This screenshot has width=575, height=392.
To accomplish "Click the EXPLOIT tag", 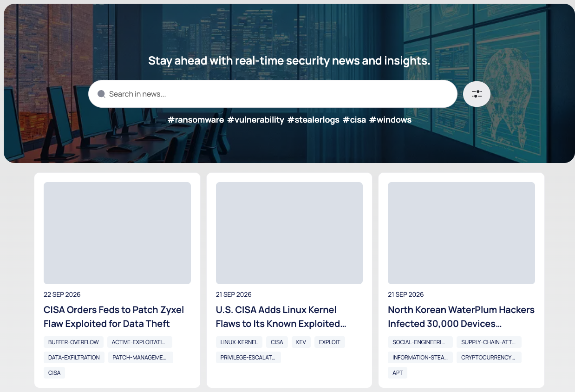I will pos(330,342).
